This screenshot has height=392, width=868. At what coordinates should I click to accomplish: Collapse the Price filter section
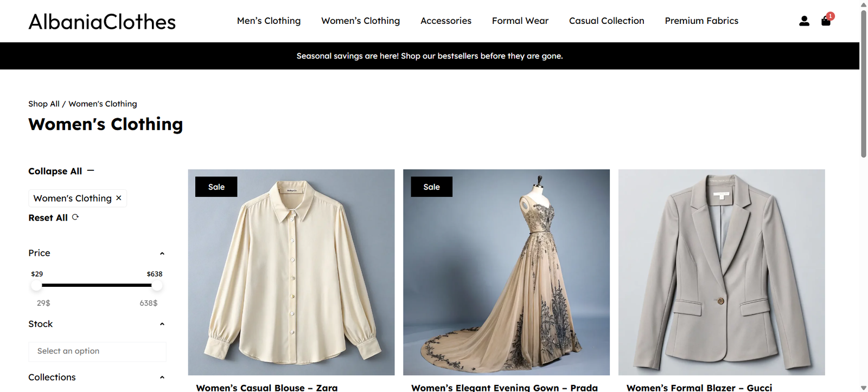point(162,253)
